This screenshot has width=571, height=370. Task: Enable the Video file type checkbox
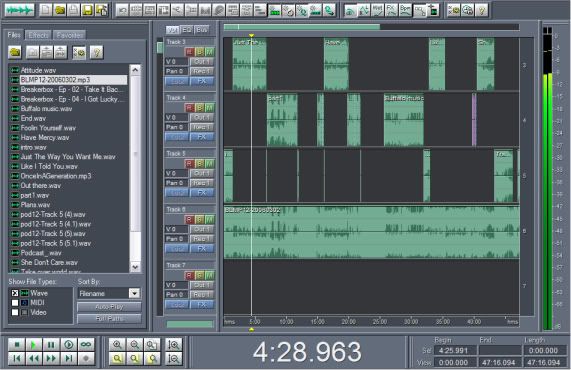pos(15,312)
